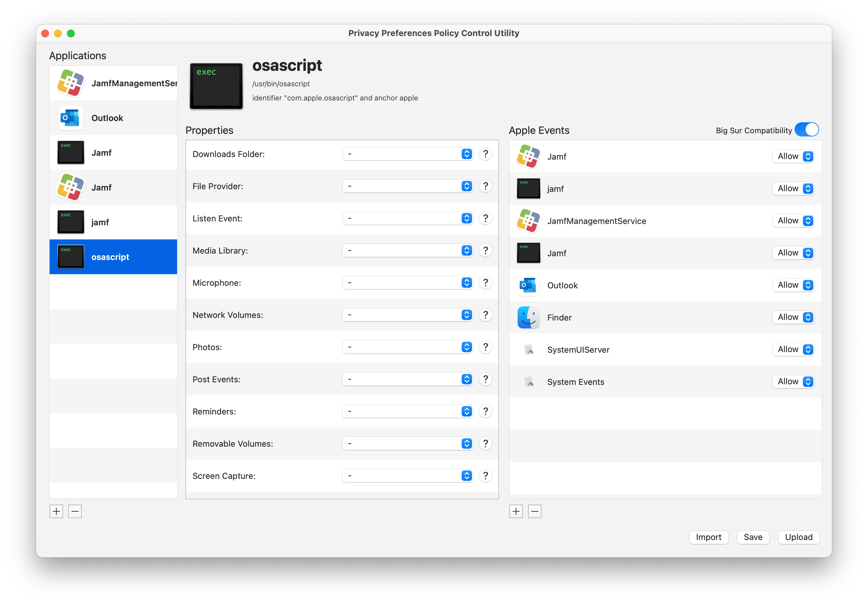This screenshot has height=605, width=868.
Task: Select lowercase jamf exec in Applications list
Action: 113,222
